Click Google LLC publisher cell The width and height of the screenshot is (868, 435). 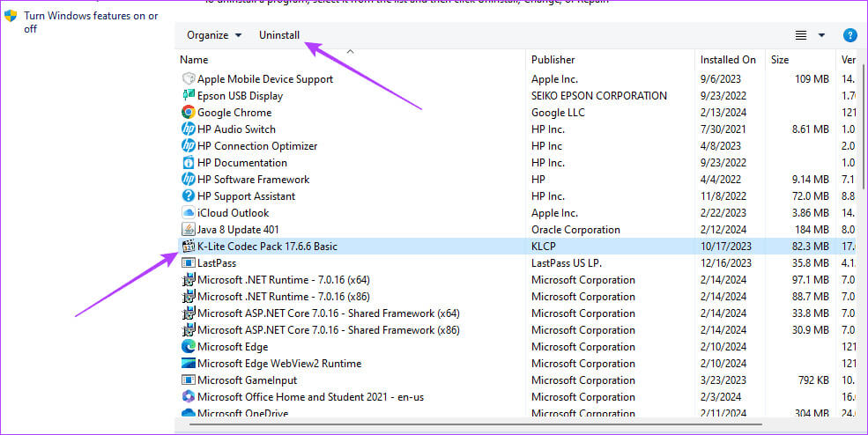(x=558, y=113)
